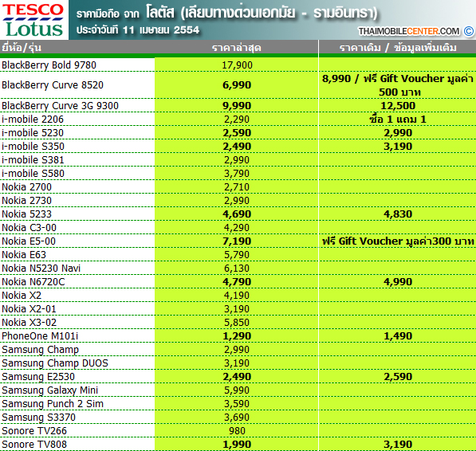476x451 pixels.
Task: Click the Nokia 5233 entry
Action: 27,214
